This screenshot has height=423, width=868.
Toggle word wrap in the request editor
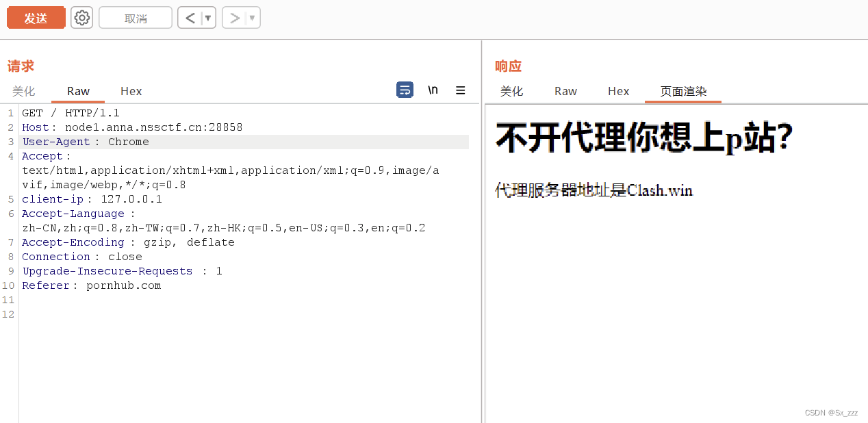point(405,90)
